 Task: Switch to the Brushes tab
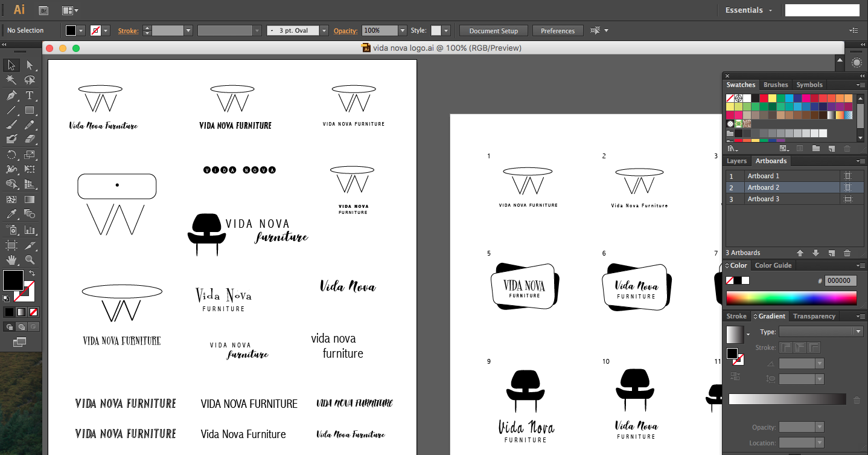[776, 85]
